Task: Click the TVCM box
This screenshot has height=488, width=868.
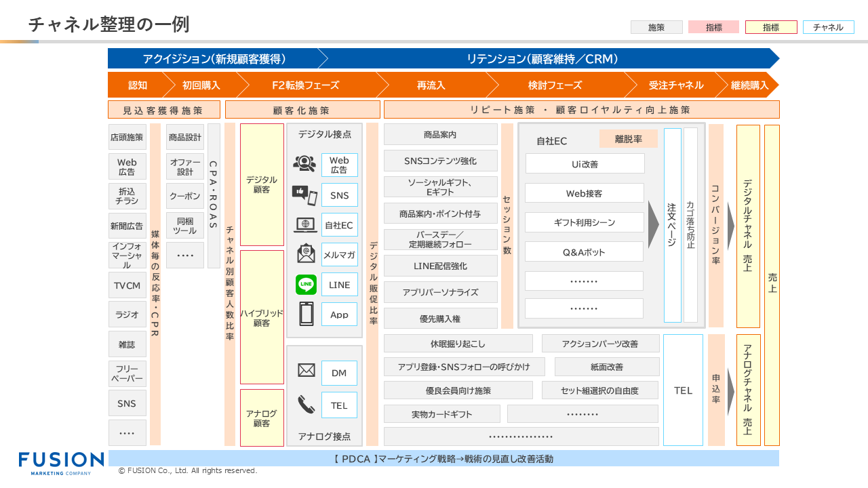Action: (127, 285)
